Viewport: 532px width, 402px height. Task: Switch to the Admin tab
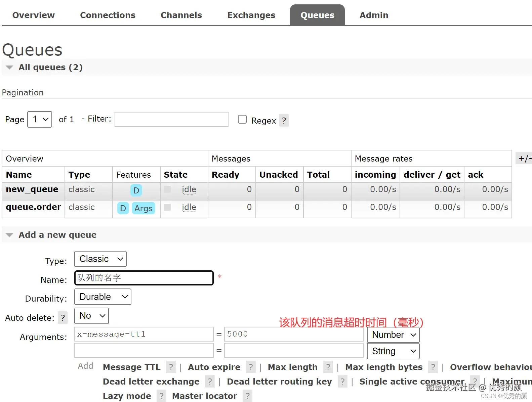coord(374,15)
